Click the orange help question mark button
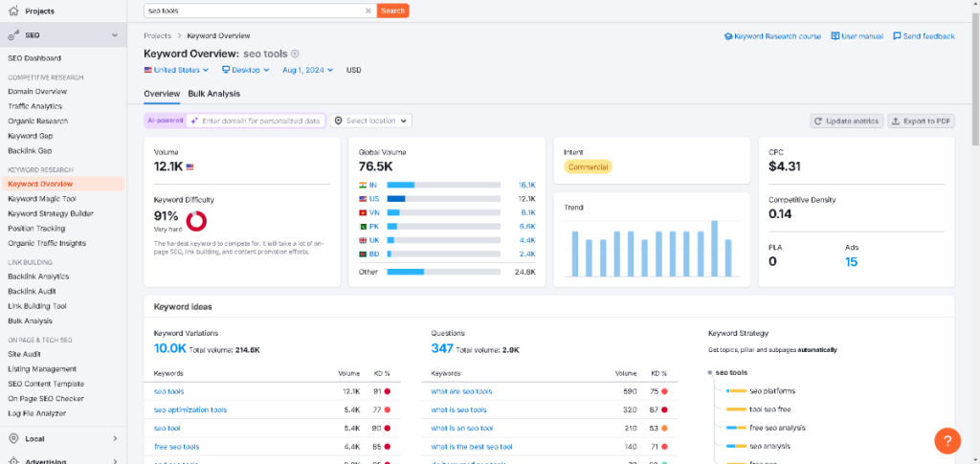This screenshot has width=980, height=464. (947, 440)
